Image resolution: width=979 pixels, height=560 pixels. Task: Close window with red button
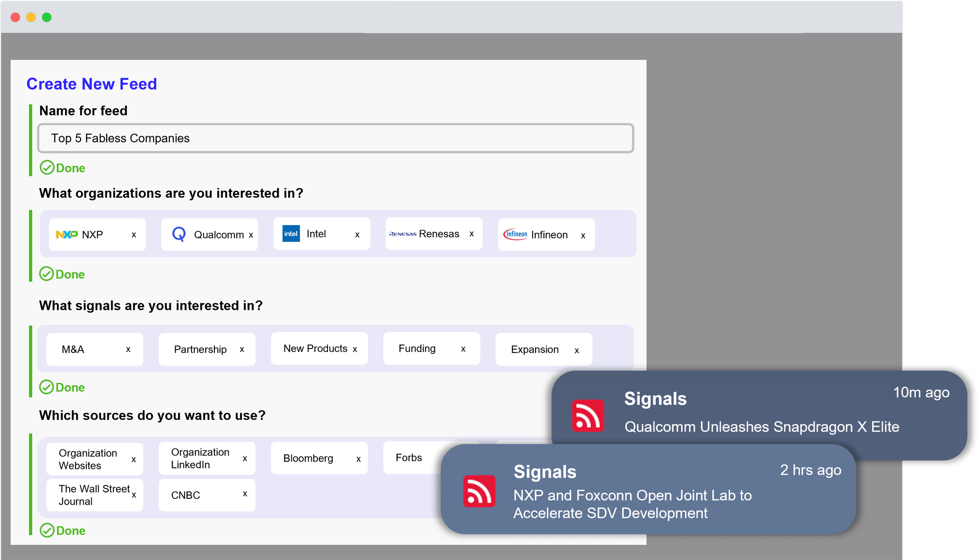point(15,17)
